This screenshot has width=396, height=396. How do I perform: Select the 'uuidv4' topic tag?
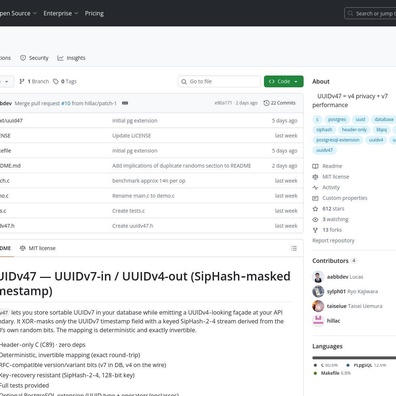pos(376,140)
